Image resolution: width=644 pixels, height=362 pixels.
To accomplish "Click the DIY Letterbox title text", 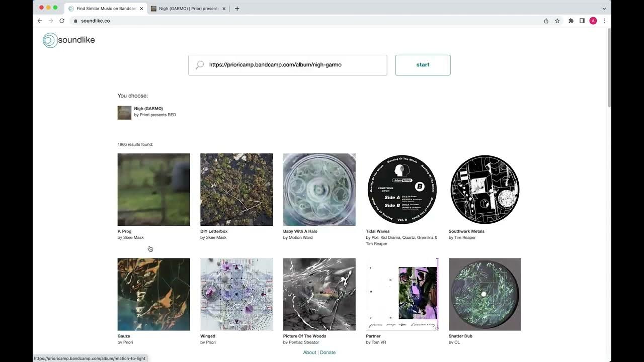I will coord(214,231).
